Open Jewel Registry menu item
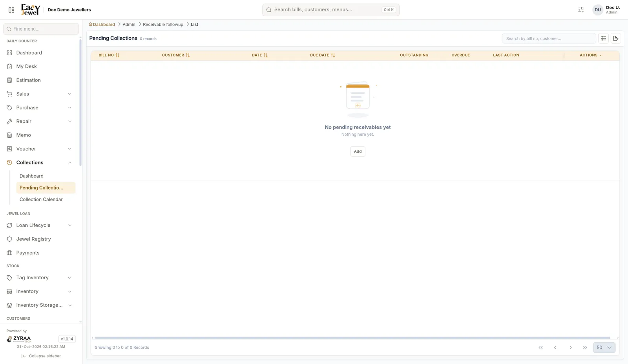This screenshot has width=628, height=364. pos(39,239)
